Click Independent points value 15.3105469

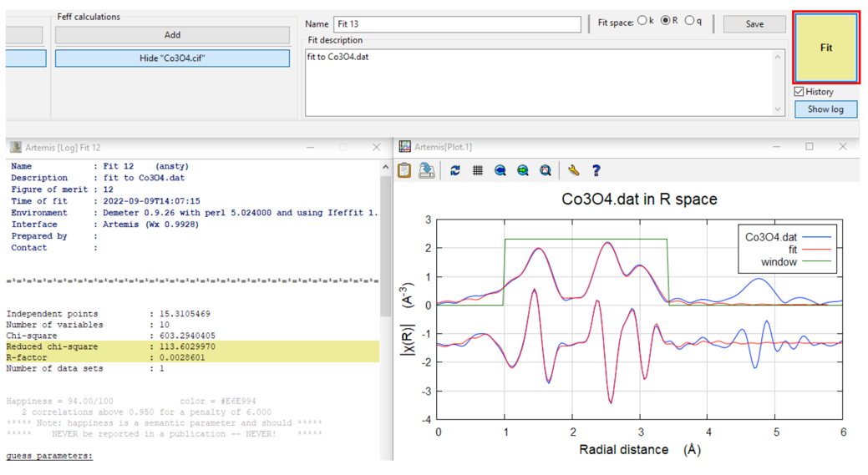pos(185,314)
